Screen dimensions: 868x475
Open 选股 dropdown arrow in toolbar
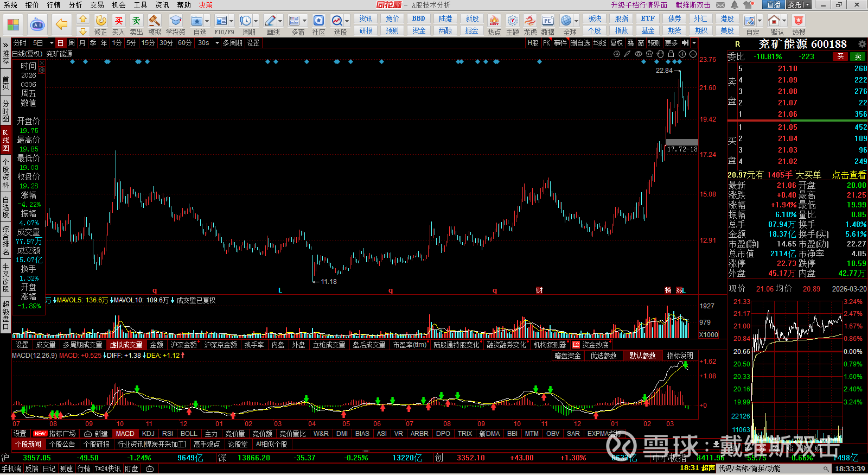(x=347, y=21)
